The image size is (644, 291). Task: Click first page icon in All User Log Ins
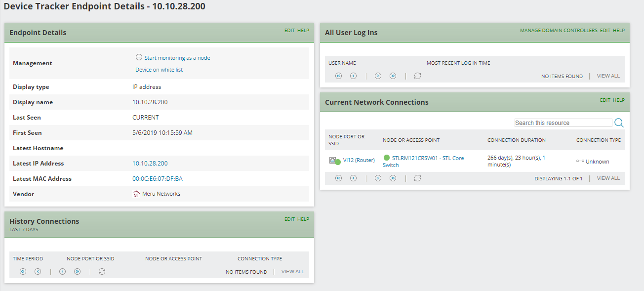(x=338, y=76)
